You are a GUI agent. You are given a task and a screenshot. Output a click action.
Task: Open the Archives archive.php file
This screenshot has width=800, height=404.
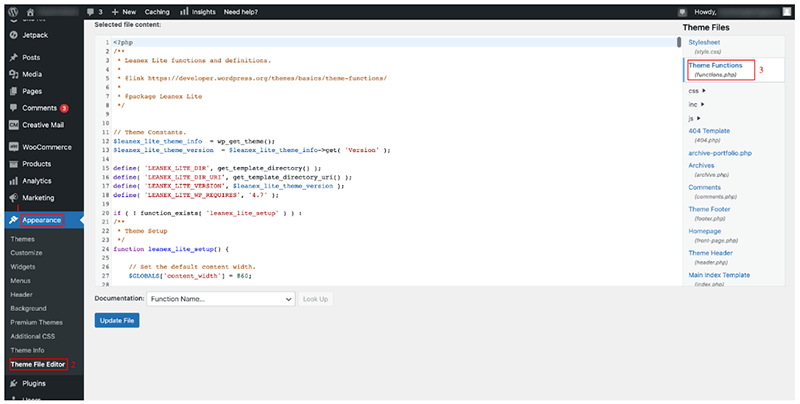pos(709,170)
